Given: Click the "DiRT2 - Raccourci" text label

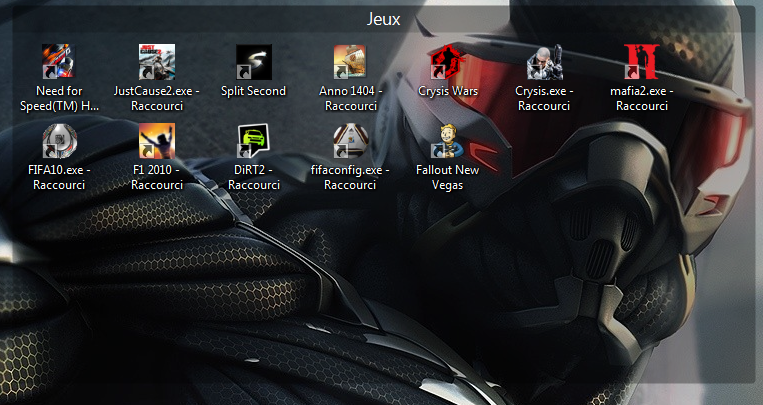Looking at the screenshot, I should pos(253,177).
